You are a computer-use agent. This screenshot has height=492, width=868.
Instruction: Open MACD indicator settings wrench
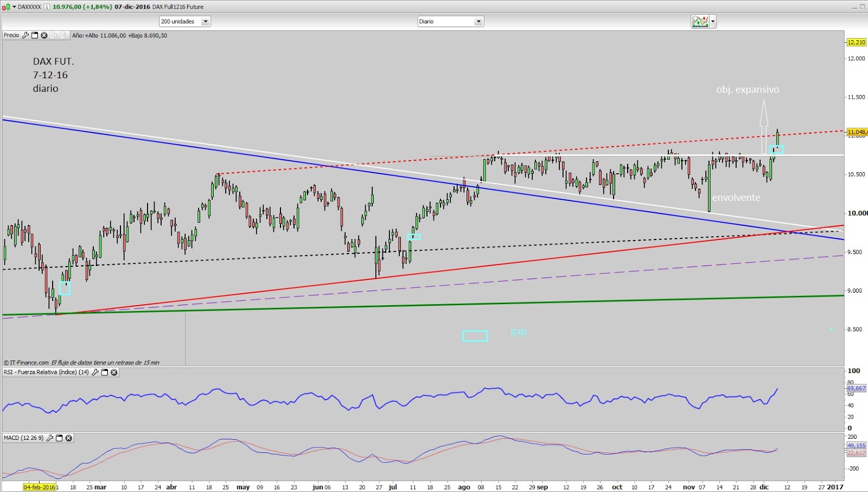tap(50, 438)
